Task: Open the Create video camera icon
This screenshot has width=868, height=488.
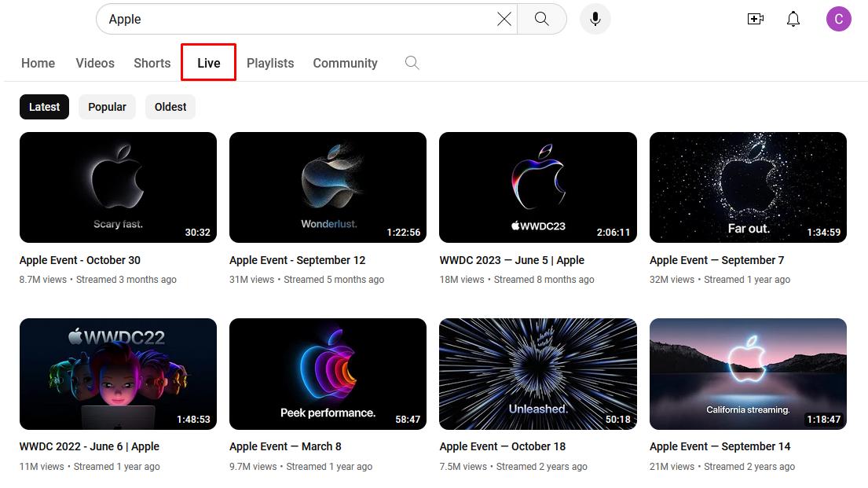Action: point(756,20)
